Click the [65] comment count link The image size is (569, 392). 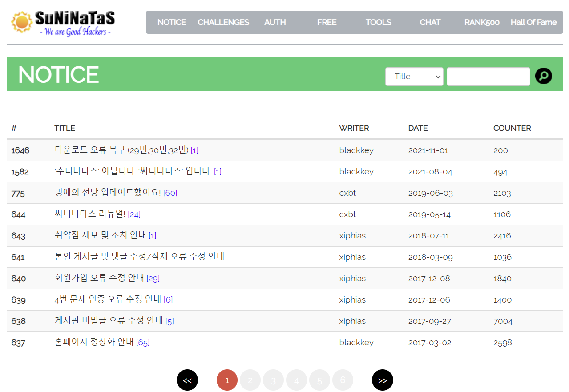tap(143, 343)
